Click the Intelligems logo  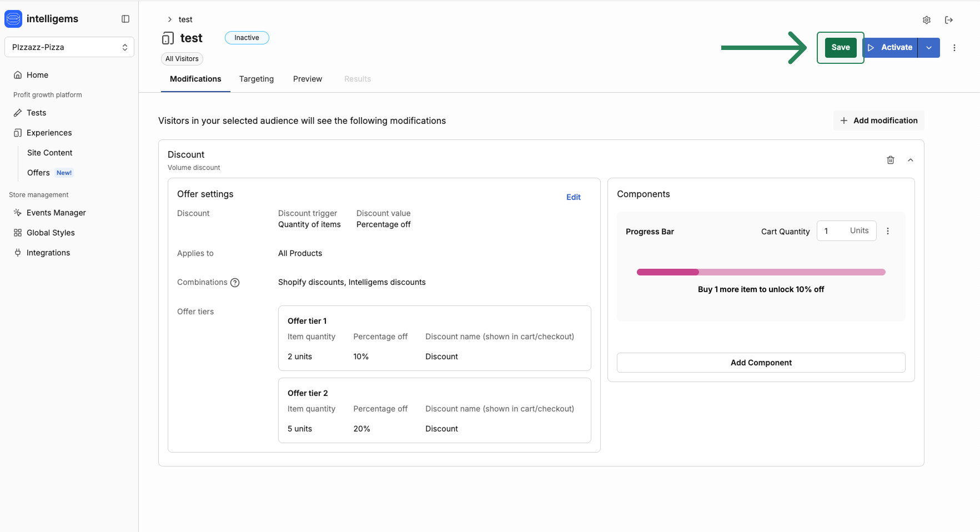point(13,19)
